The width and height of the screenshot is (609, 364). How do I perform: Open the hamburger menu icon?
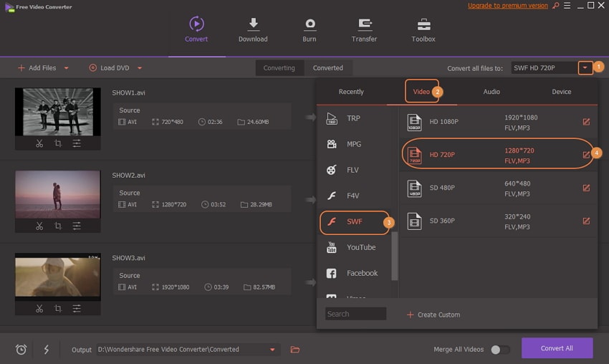tap(567, 6)
